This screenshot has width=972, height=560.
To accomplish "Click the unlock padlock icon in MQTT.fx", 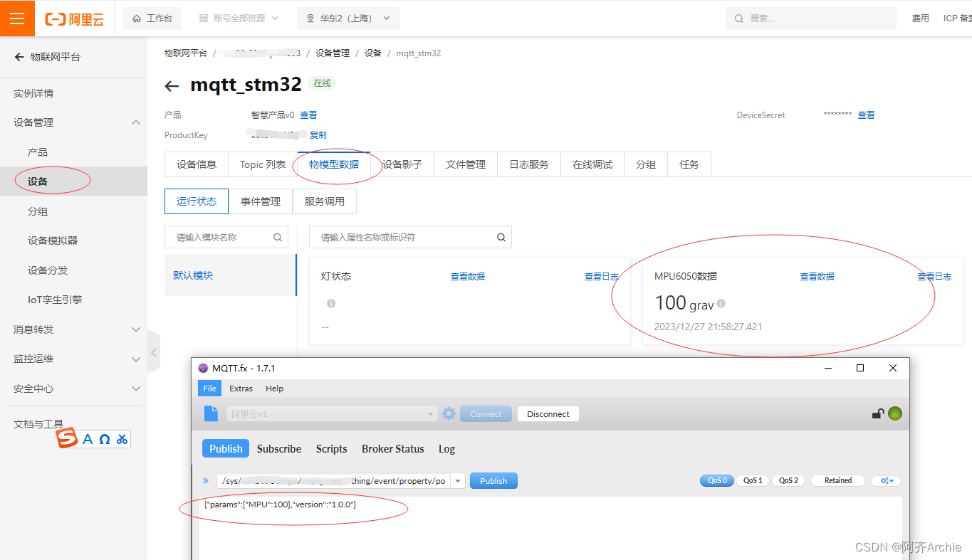I will click(x=878, y=413).
